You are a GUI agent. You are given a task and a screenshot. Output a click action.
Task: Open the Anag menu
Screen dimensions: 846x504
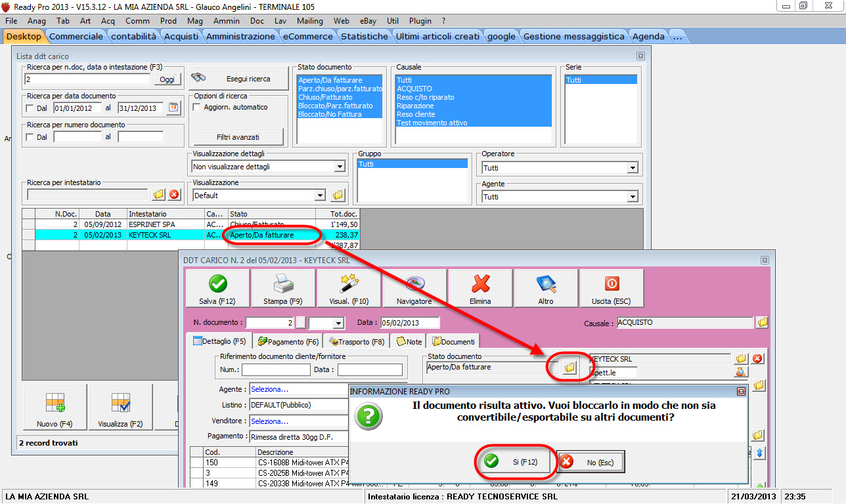coord(37,21)
